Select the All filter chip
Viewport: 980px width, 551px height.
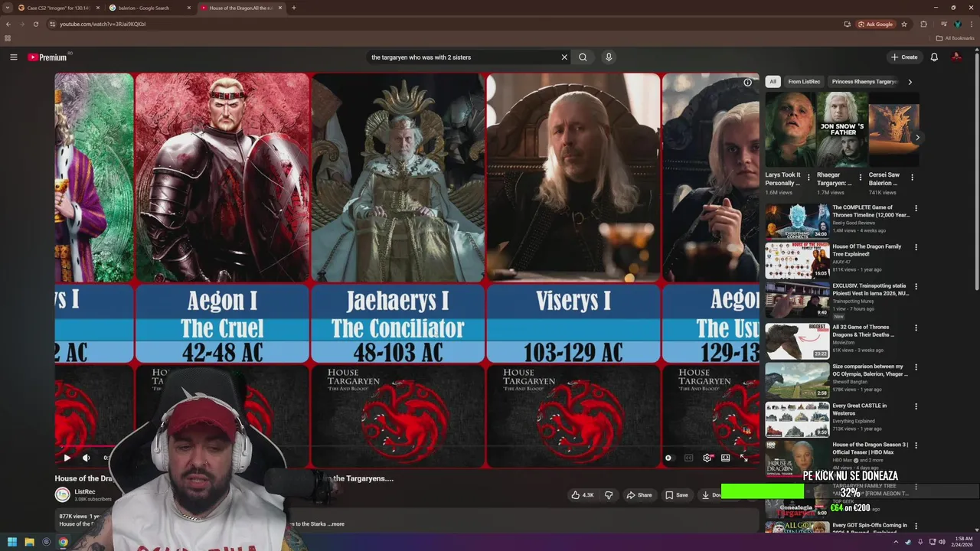click(773, 82)
